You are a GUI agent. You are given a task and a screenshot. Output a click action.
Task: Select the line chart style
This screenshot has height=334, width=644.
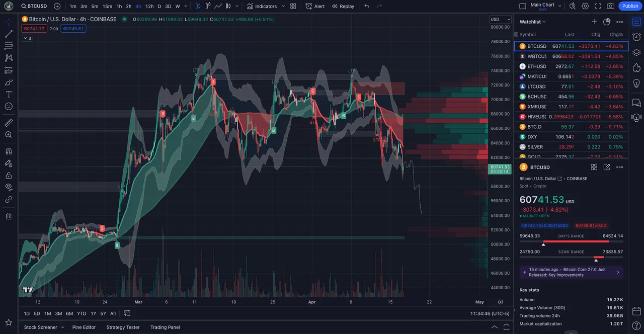tap(218, 6)
